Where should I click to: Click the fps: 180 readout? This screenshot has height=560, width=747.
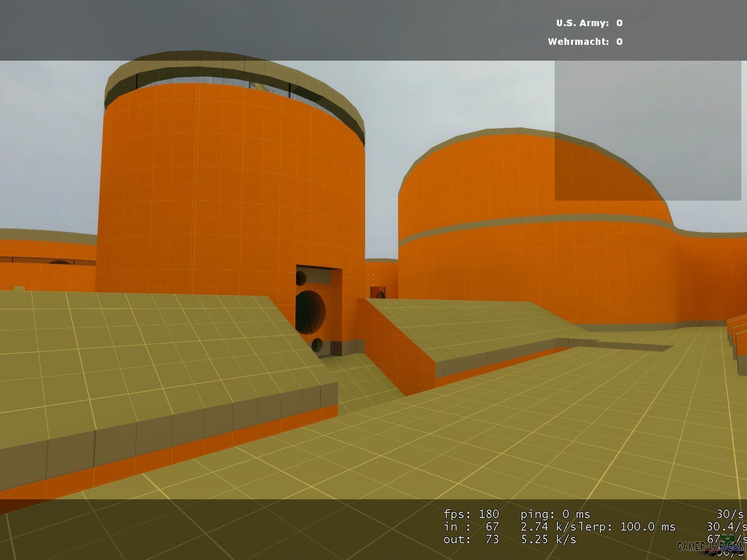coord(471,514)
